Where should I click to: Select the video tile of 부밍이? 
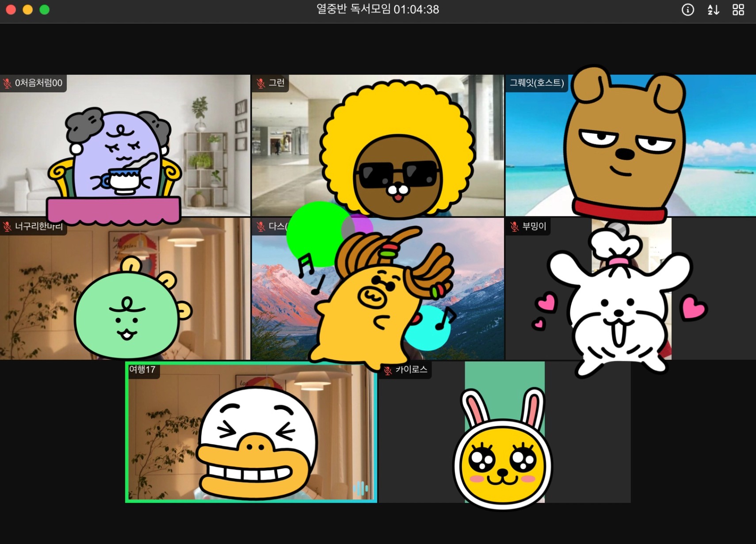point(631,289)
